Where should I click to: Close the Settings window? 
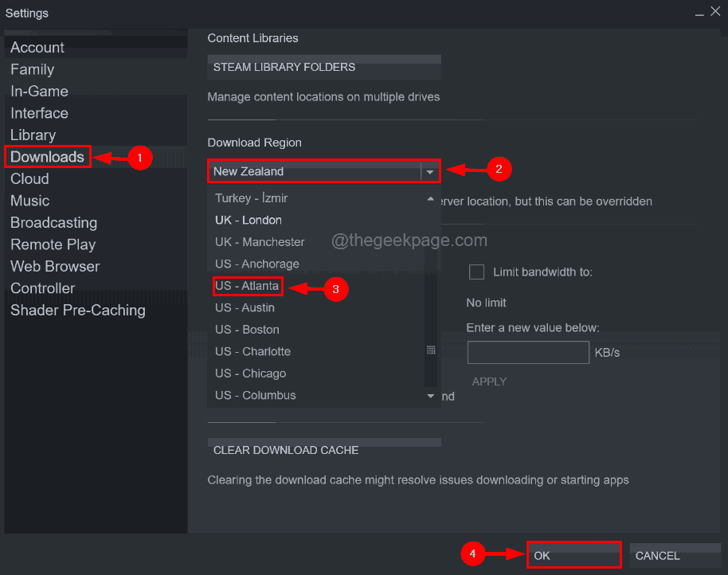click(x=715, y=11)
